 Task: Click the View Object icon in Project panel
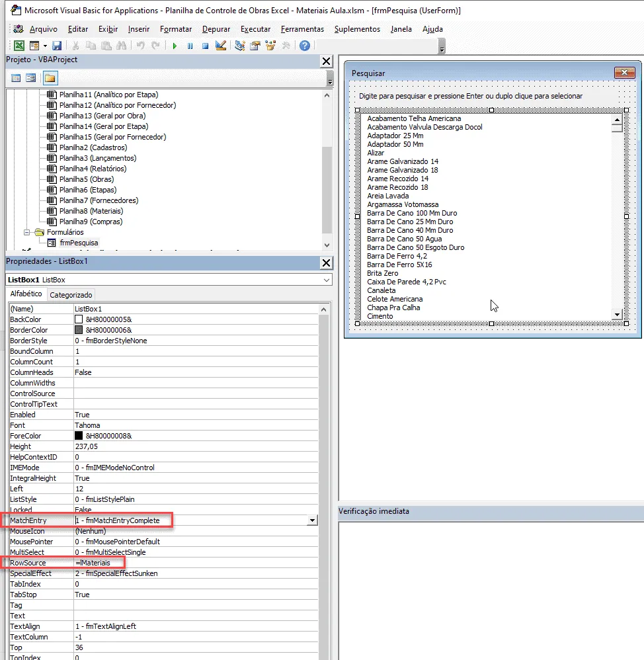(30, 78)
